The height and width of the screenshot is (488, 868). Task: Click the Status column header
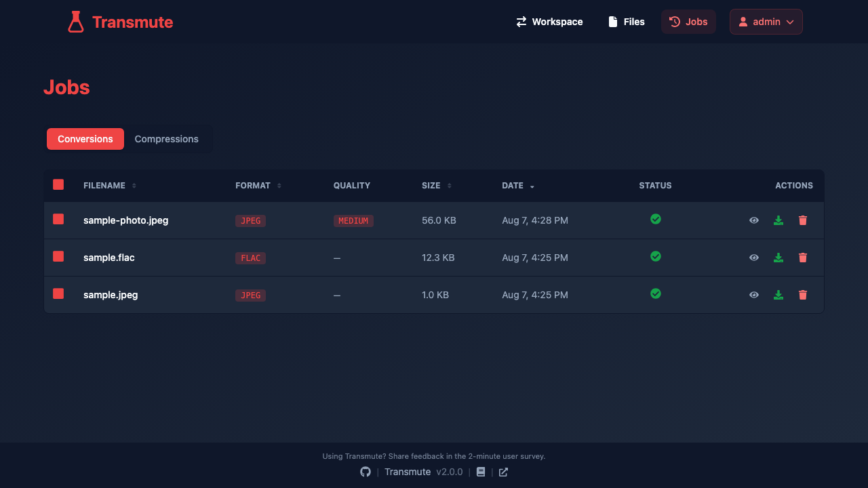(656, 186)
